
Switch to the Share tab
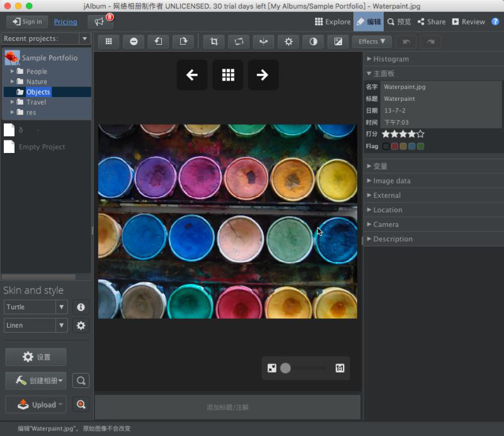[x=432, y=21]
